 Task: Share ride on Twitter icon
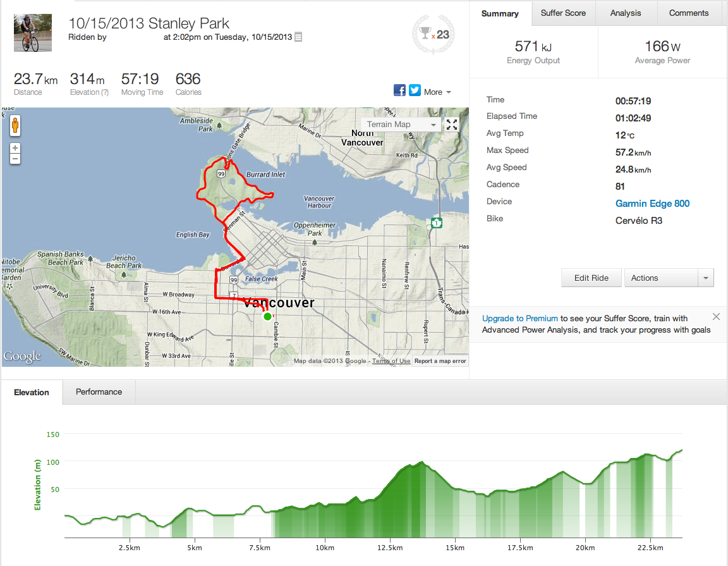coord(415,90)
